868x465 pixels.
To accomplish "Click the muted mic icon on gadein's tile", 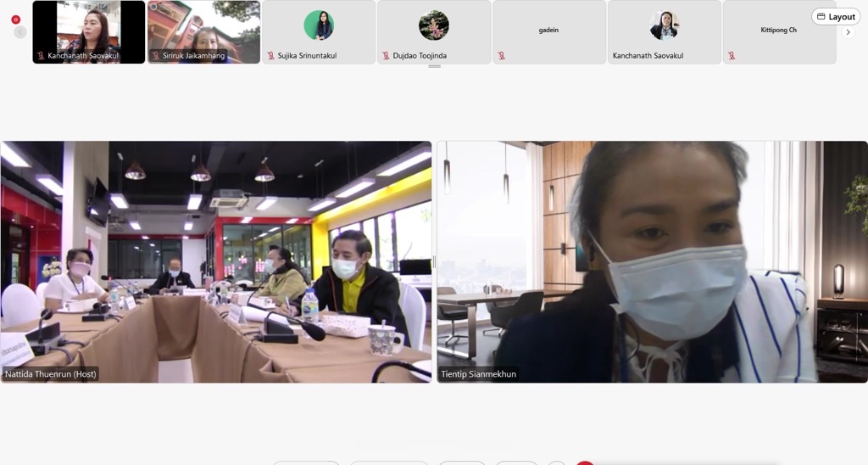I will 501,56.
